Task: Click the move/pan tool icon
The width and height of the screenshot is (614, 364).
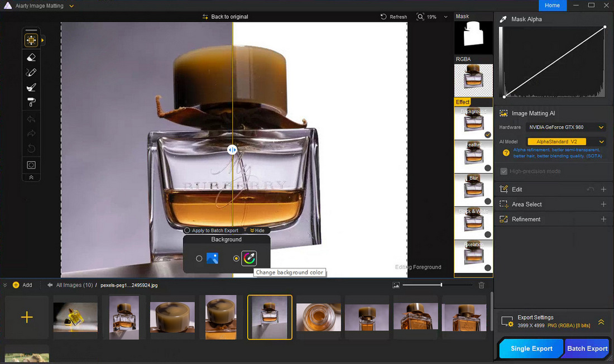Action: 31,40
